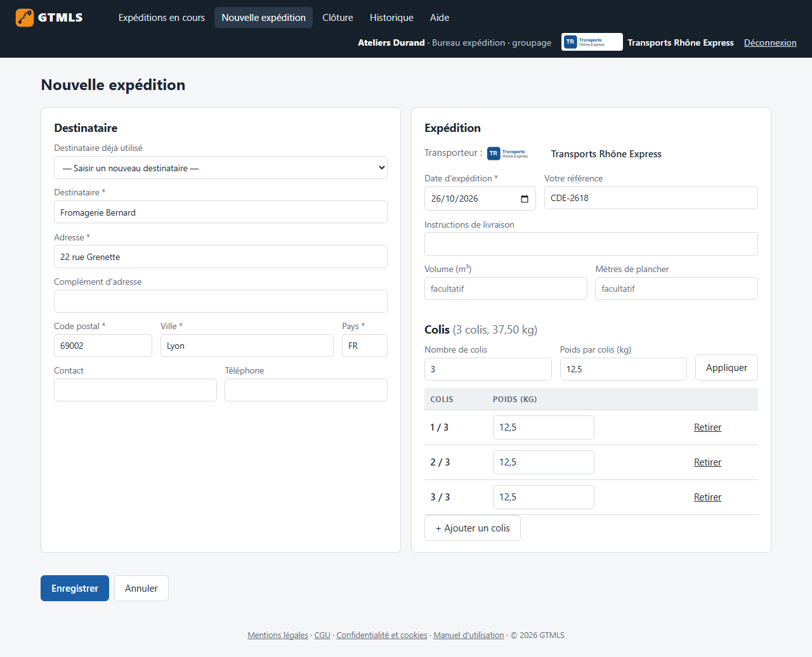Click the 'Déconnexion' link
812x657 pixels.
(x=770, y=42)
